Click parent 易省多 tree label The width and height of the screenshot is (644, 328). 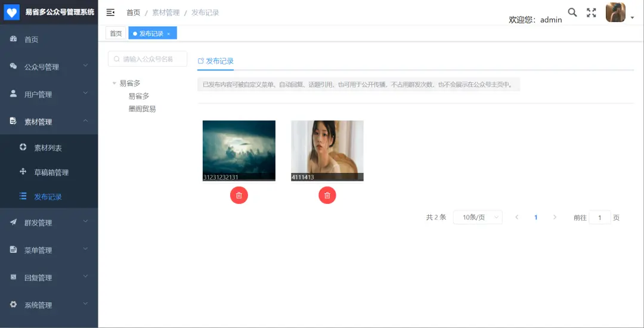coord(130,83)
